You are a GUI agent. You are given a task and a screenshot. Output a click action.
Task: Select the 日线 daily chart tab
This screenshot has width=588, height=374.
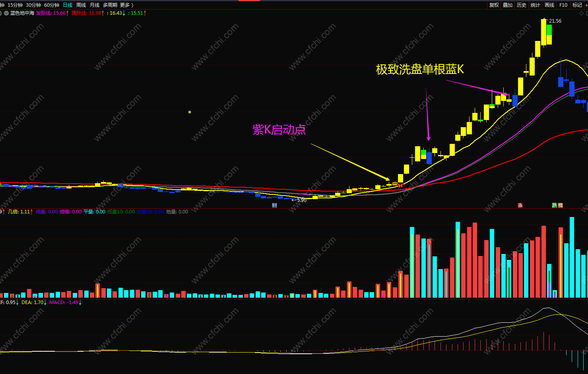tap(68, 5)
